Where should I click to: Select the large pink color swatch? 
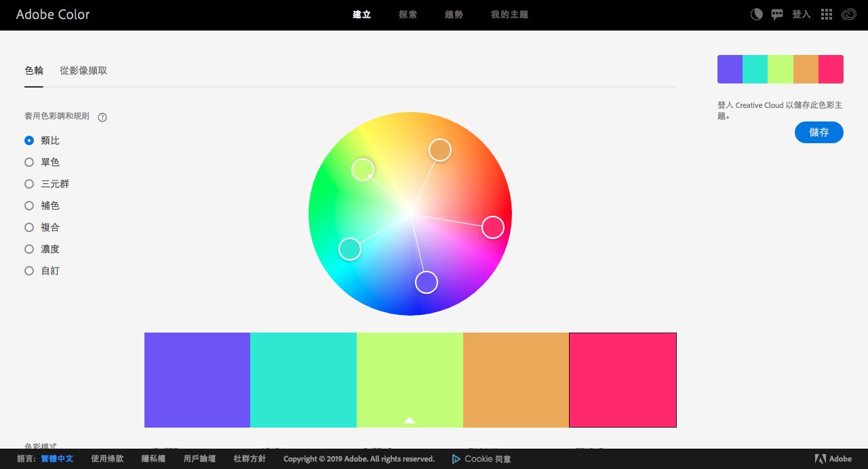(x=623, y=380)
